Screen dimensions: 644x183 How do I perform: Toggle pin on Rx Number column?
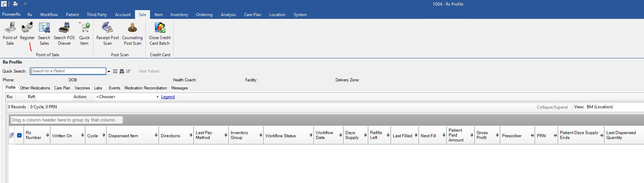[x=47, y=135]
